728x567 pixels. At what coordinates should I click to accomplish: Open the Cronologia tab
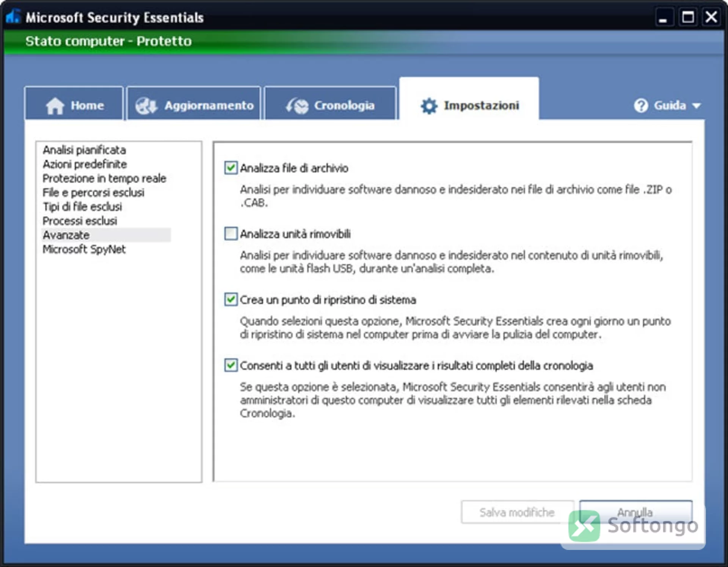pyautogui.click(x=330, y=103)
